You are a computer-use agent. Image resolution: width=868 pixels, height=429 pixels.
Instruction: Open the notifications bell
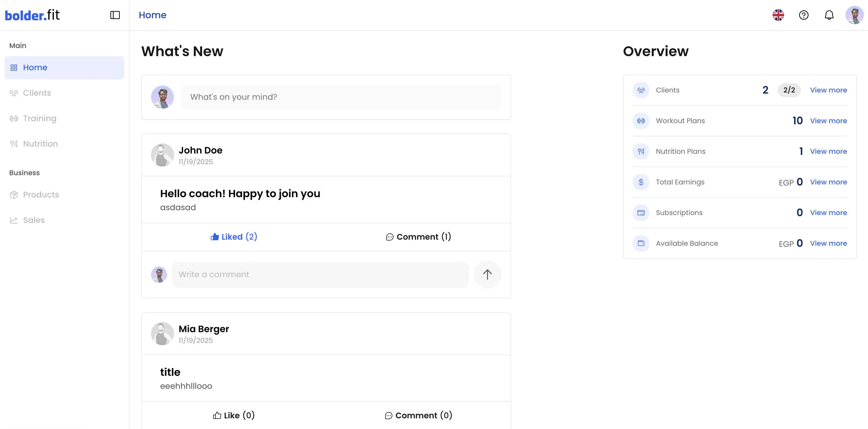tap(829, 15)
